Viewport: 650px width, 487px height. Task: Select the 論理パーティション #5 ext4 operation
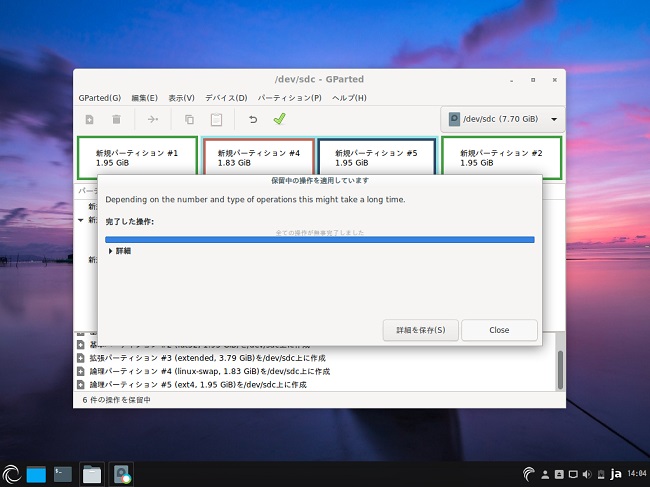pyautogui.click(x=198, y=385)
